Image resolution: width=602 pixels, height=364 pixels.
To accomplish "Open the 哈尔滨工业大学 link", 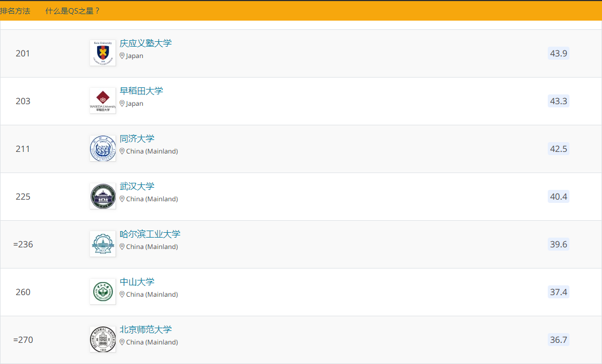I will pos(150,234).
